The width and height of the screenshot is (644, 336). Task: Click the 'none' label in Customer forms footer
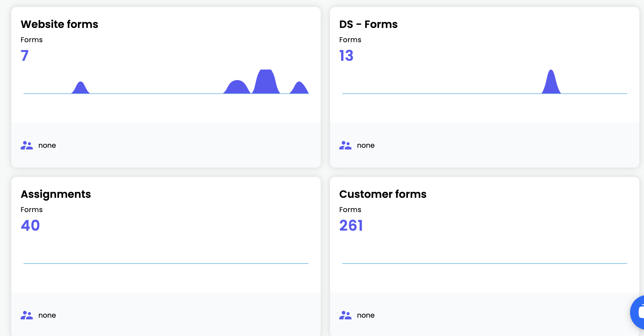(x=366, y=315)
